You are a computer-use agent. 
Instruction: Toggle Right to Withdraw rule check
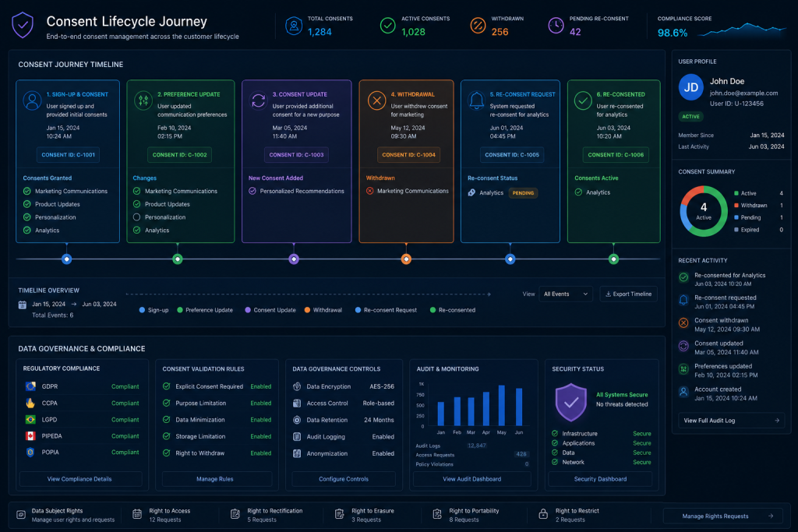pyautogui.click(x=167, y=453)
